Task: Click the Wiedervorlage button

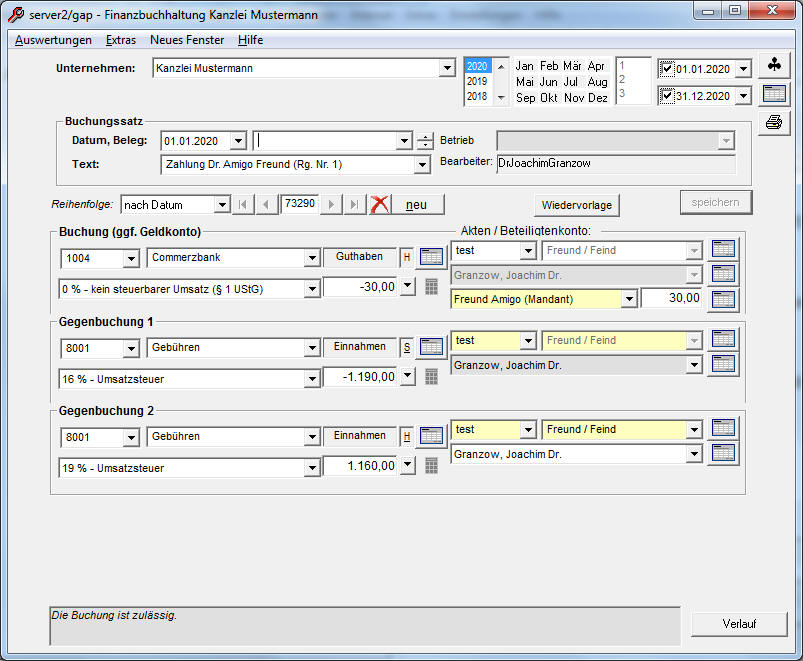Action: pyautogui.click(x=577, y=205)
